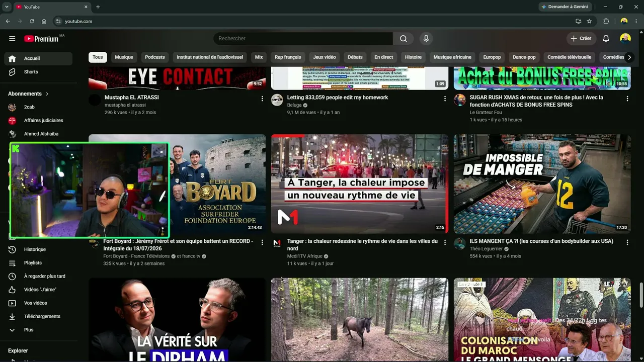The width and height of the screenshot is (644, 362).
Task: Select the Jeux vidéo filter chip
Action: 325,57
